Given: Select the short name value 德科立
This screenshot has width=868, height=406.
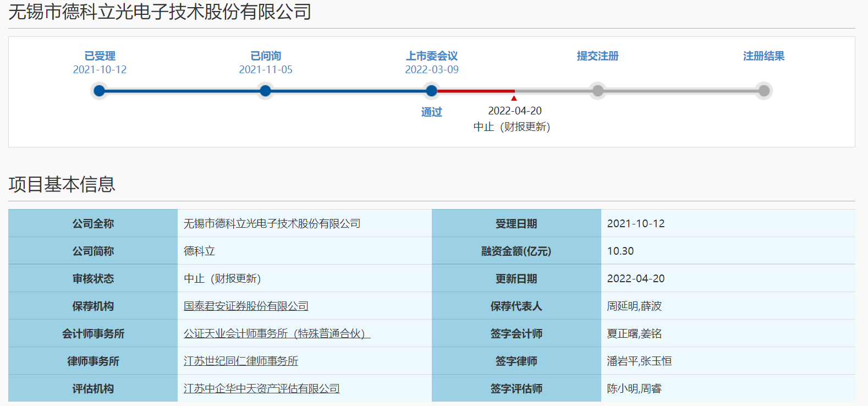Looking at the screenshot, I should [x=199, y=251].
